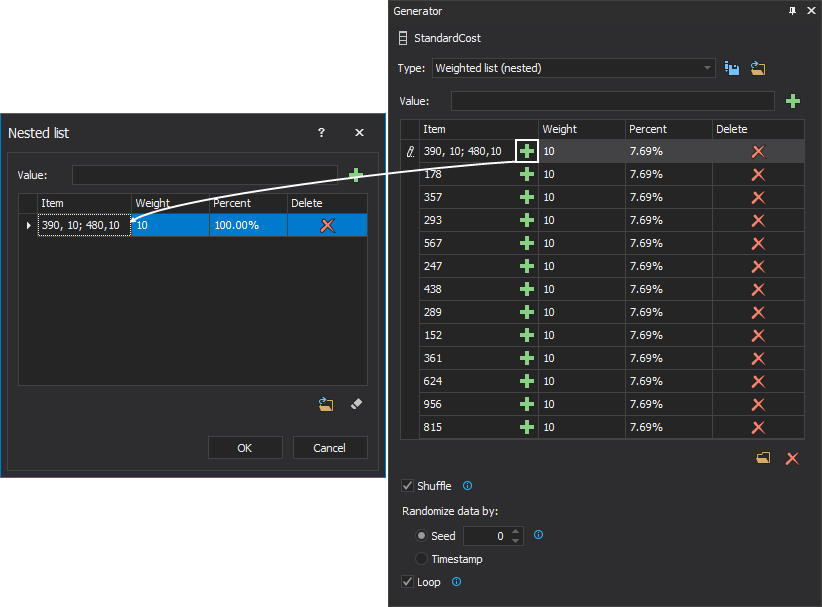Delete the row for item 624
This screenshot has height=607, width=822.
click(x=758, y=382)
